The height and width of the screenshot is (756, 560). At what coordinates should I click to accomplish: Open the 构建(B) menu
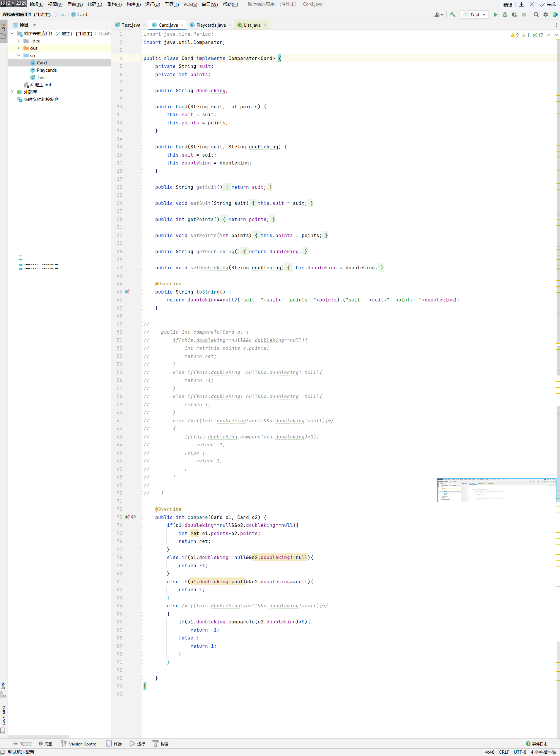[x=133, y=4]
